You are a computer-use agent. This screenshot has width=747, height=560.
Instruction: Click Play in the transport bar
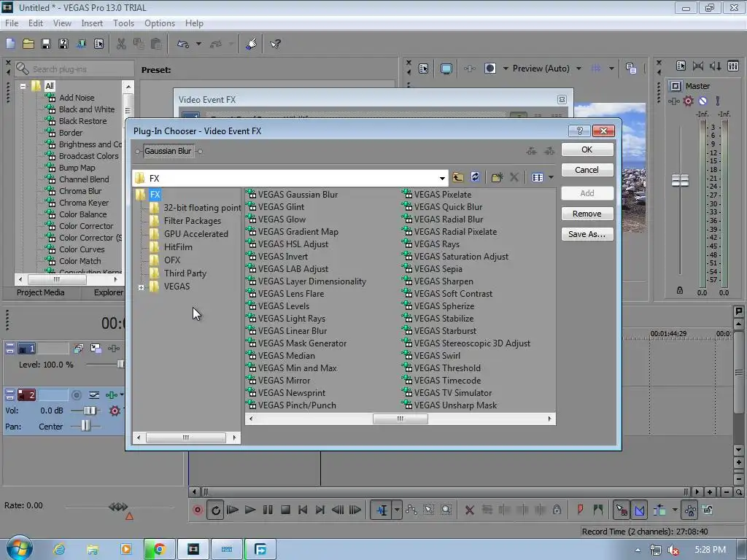coord(250,510)
